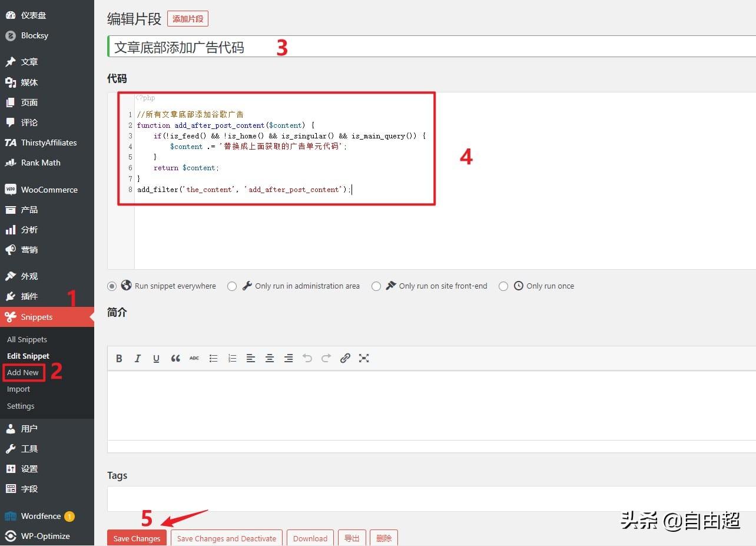Click the 评论 comment bubble icon
The height and width of the screenshot is (546, 756).
click(10, 123)
